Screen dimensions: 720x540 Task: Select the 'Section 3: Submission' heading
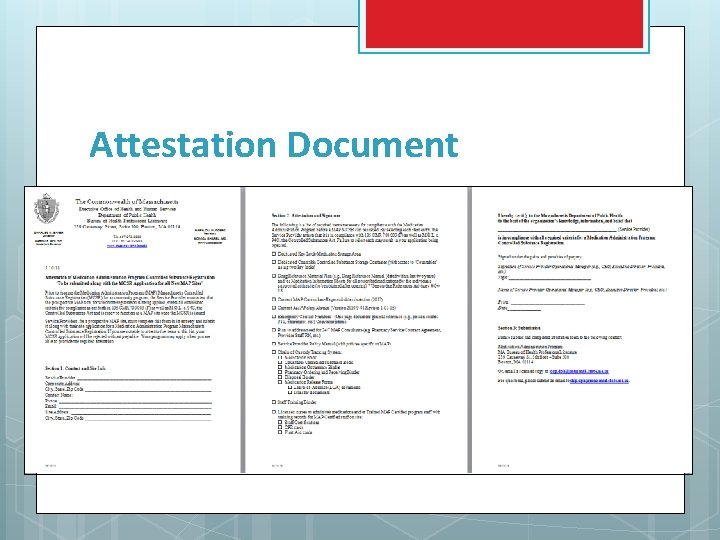(x=519, y=328)
